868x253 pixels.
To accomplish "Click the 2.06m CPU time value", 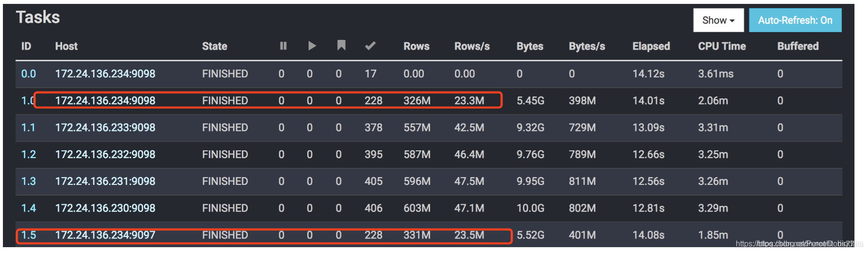I will coord(713,101).
